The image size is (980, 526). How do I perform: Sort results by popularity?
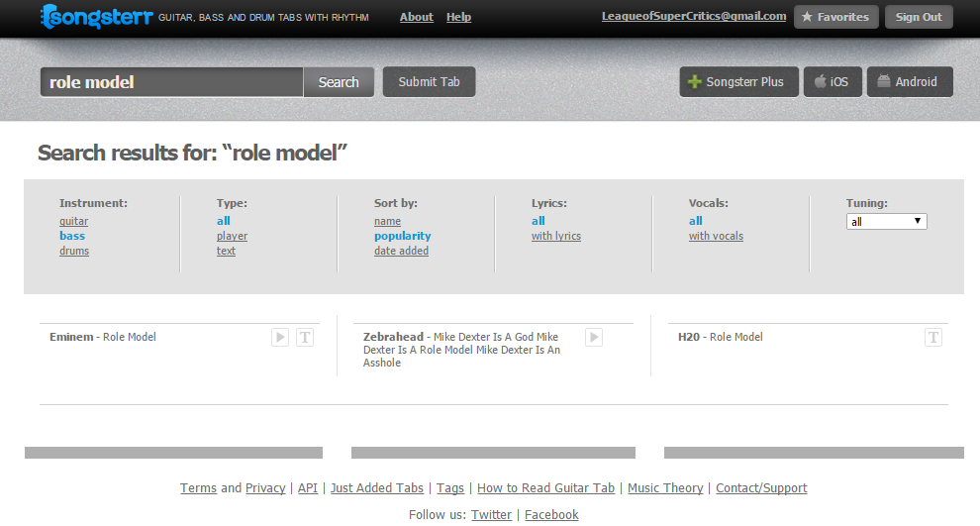click(403, 236)
